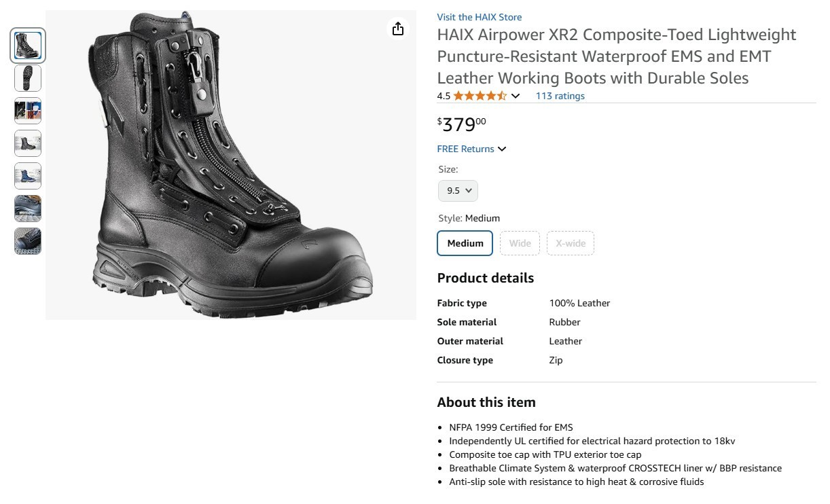
Task: Choose the Medium width style
Action: point(465,243)
